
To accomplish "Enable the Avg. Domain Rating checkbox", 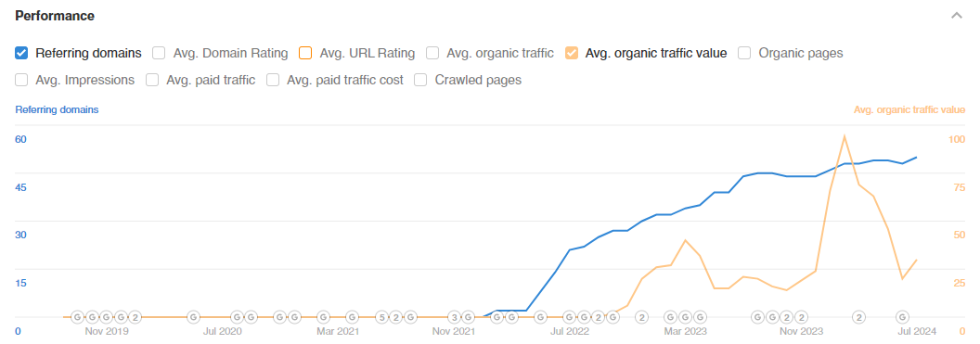I will point(159,53).
